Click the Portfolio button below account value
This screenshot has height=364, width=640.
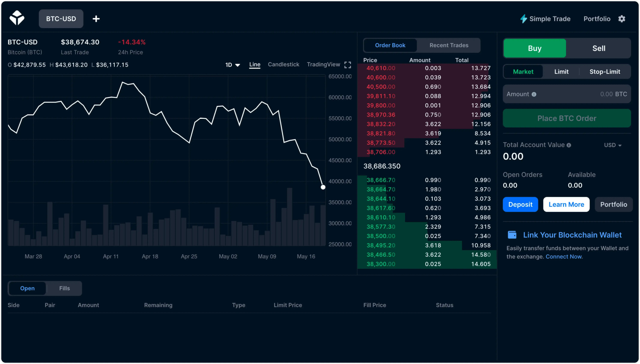(x=614, y=204)
